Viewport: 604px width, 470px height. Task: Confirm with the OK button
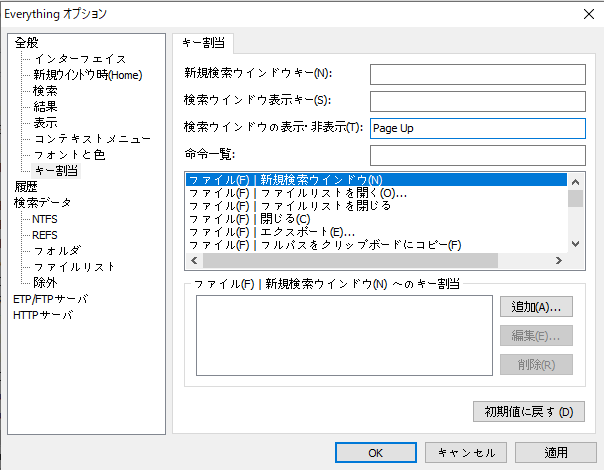[376, 453]
